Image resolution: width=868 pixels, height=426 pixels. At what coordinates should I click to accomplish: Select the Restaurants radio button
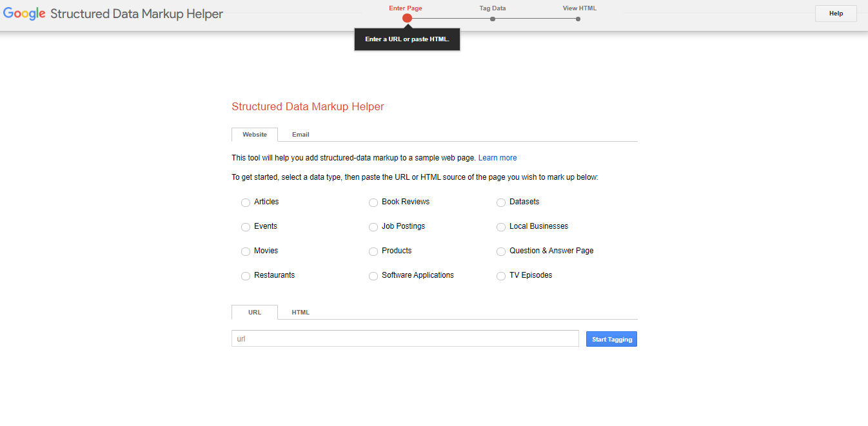[246, 276]
